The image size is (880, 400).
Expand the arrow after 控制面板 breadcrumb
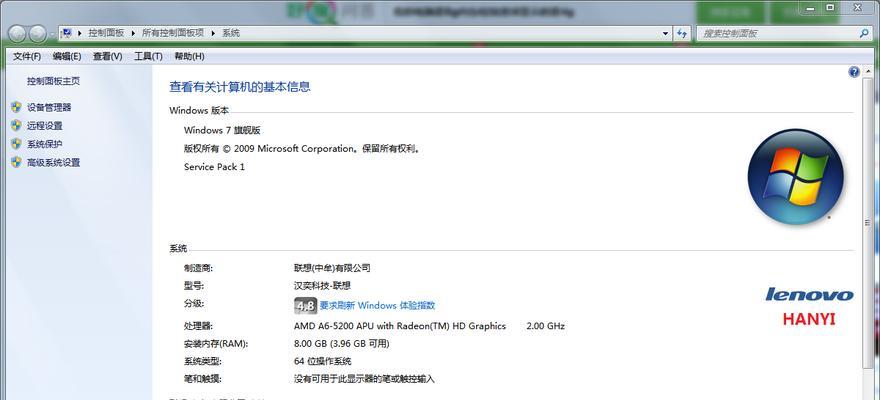[x=134, y=33]
